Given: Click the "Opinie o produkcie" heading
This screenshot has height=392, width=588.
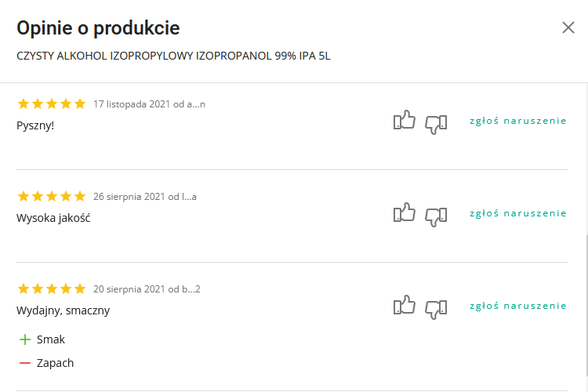Looking at the screenshot, I should pyautogui.click(x=98, y=28).
